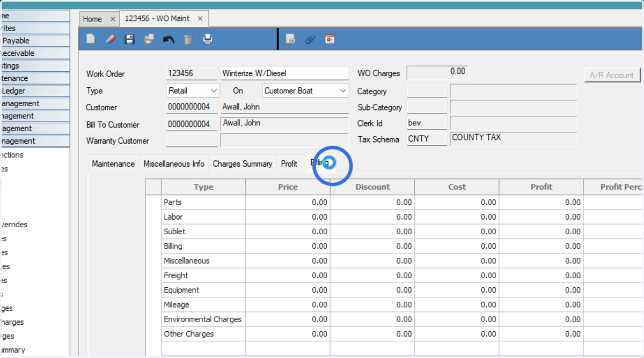Viewport: 644px width, 358px height.
Task: Select the Other Charges row label
Action: 189,334
